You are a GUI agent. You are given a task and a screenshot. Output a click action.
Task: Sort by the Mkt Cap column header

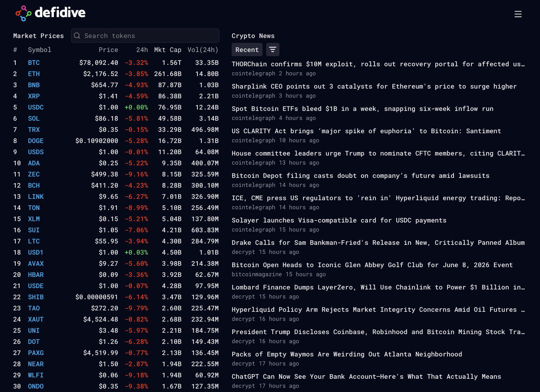click(168, 50)
